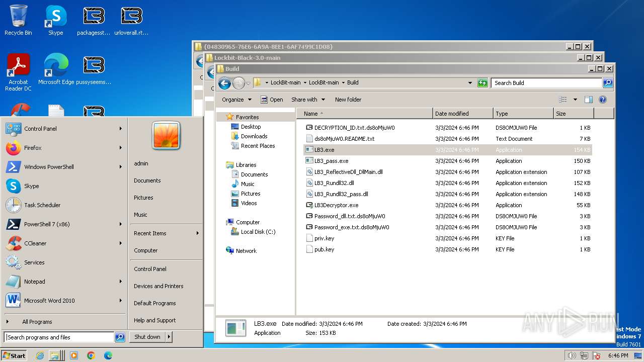This screenshot has height=362, width=644.
Task: Launch Edge from the taskbar
Action: (108, 355)
